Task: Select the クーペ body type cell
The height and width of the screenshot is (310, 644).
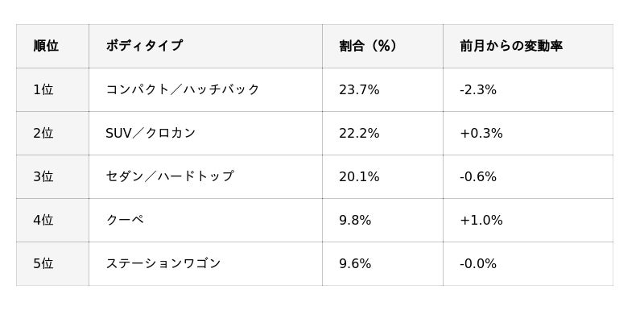Action: [205, 220]
